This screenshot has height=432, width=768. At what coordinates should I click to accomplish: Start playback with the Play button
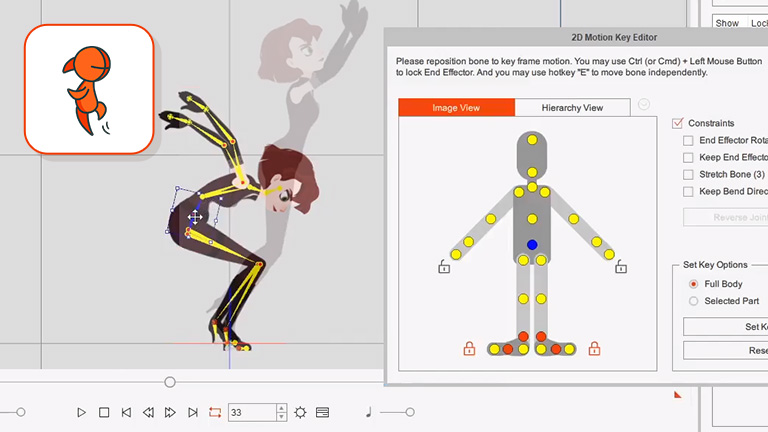tap(81, 412)
